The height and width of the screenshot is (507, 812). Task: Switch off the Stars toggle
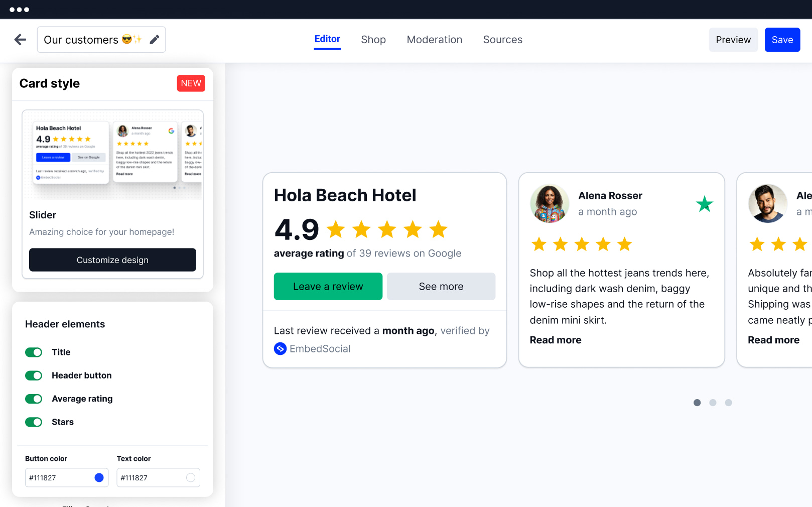(x=34, y=422)
